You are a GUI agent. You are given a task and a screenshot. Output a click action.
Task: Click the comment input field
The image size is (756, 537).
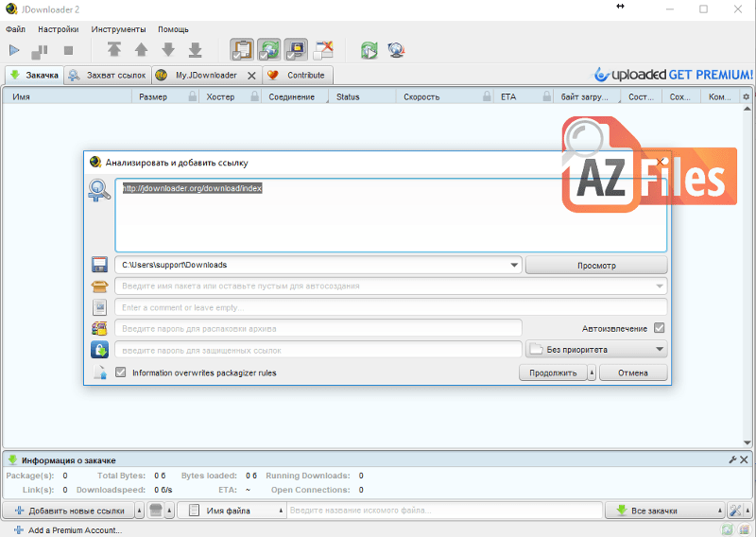(391, 307)
